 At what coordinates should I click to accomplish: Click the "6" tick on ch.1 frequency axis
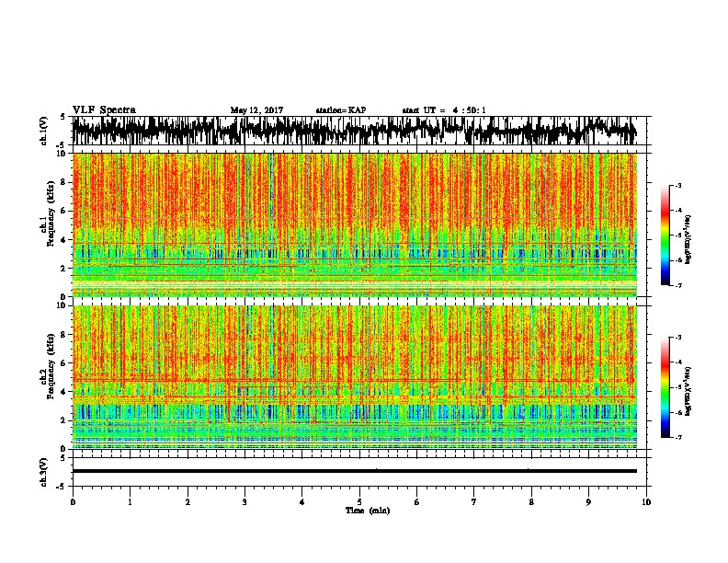64,211
